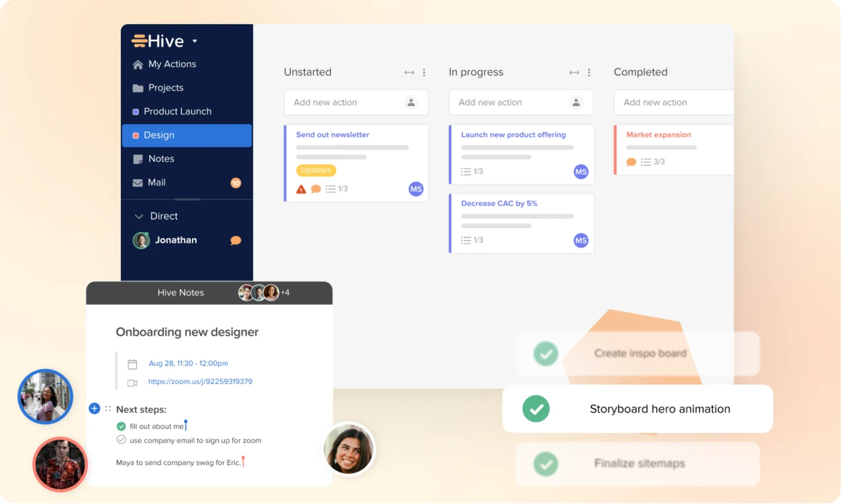
Task: Open the comment icon on the newsletter card
Action: click(x=316, y=188)
